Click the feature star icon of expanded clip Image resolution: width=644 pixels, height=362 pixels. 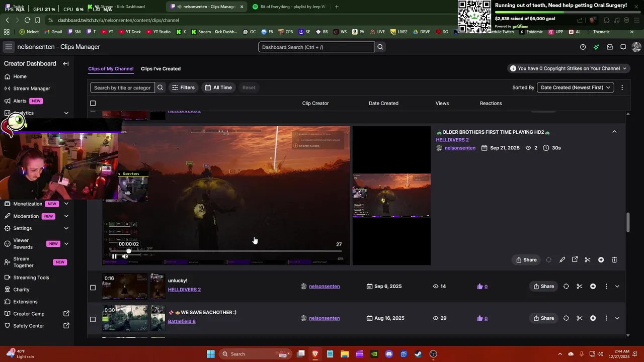tap(601, 260)
